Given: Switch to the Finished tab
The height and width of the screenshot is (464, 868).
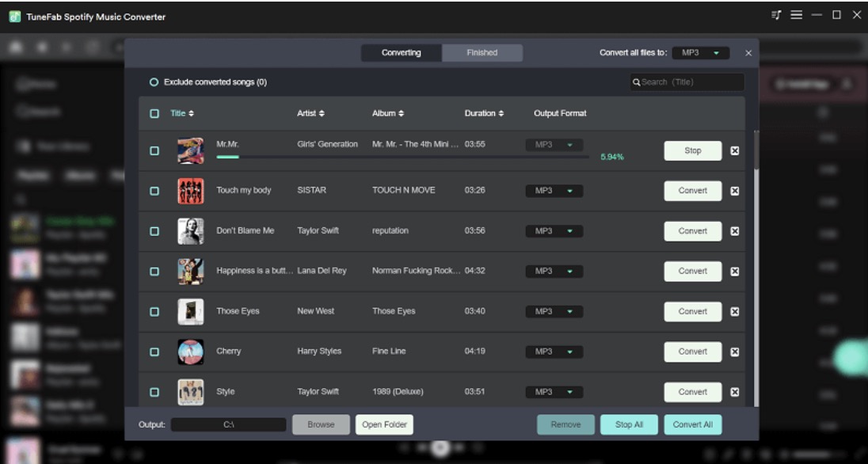Looking at the screenshot, I should click(482, 53).
